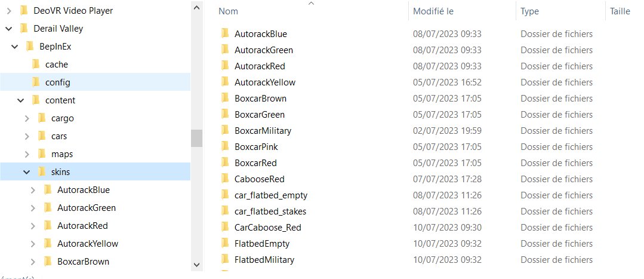Sort files by Nom column header
The image size is (644, 279).
tap(228, 11)
